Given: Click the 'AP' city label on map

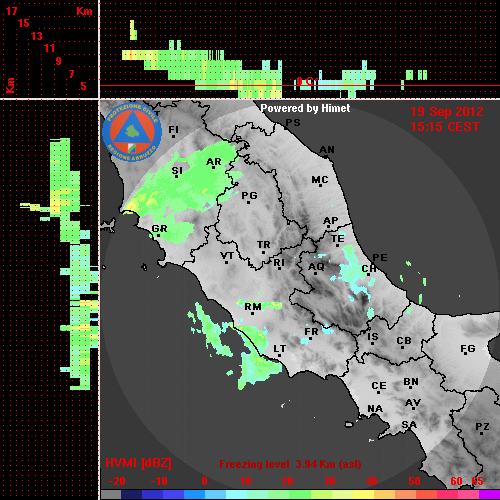Looking at the screenshot, I should point(331,221).
